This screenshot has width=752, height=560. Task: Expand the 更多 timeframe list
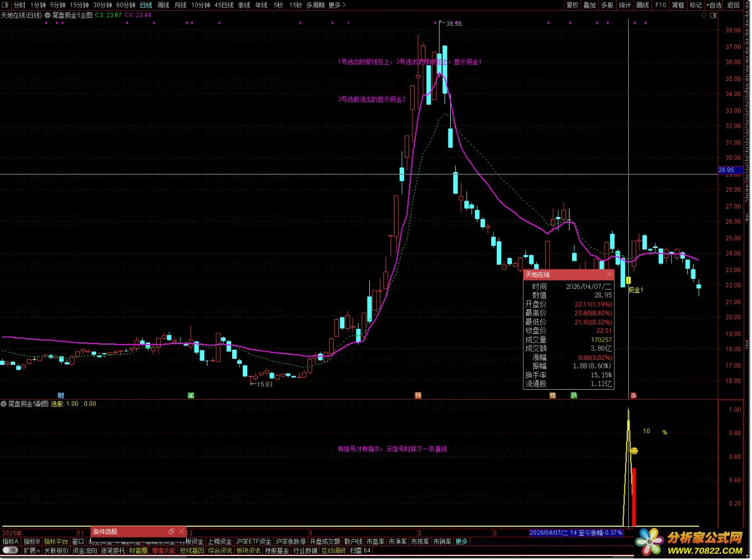(337, 5)
